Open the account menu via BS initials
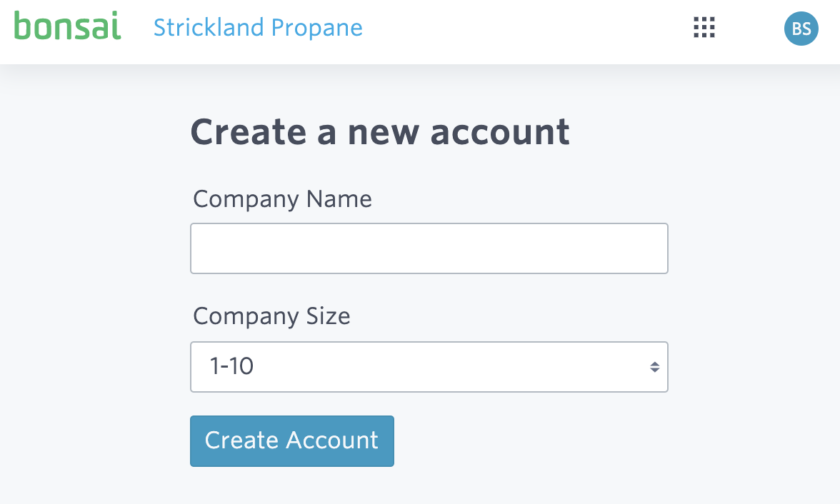This screenshot has height=504, width=840. pyautogui.click(x=801, y=29)
